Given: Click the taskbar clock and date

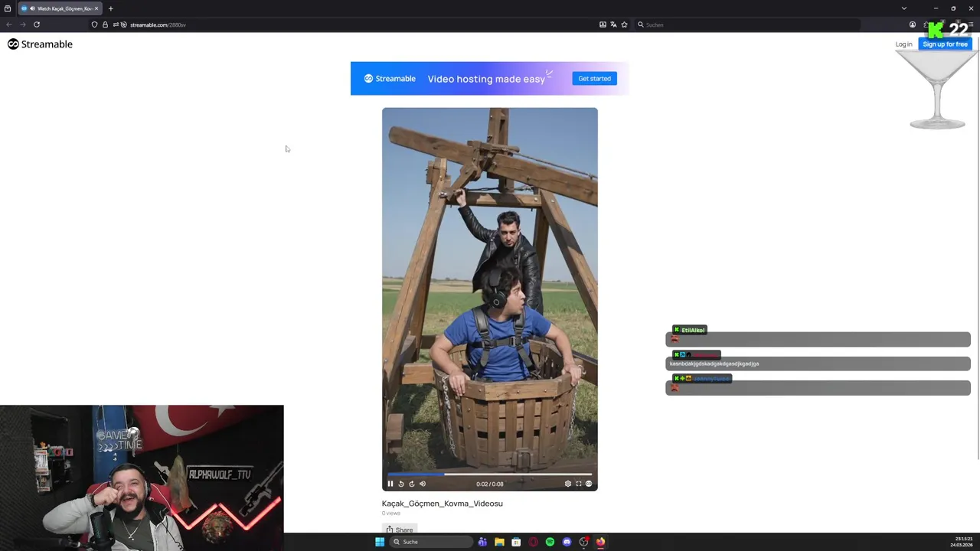Looking at the screenshot, I should 962,542.
